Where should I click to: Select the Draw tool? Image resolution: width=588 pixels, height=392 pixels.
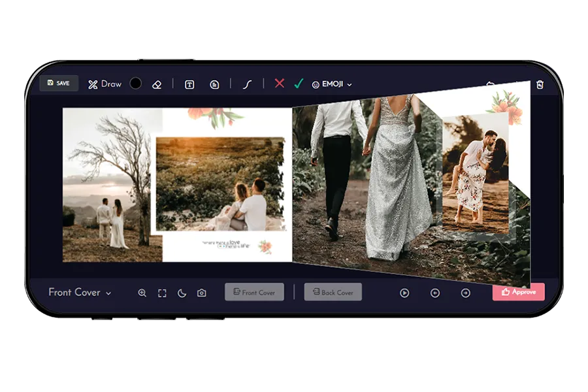click(x=105, y=84)
